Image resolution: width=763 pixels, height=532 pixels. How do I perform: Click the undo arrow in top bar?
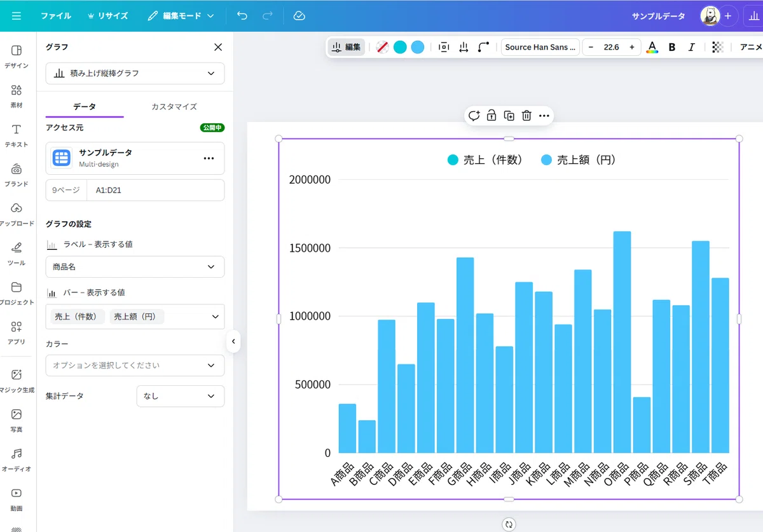pyautogui.click(x=242, y=16)
